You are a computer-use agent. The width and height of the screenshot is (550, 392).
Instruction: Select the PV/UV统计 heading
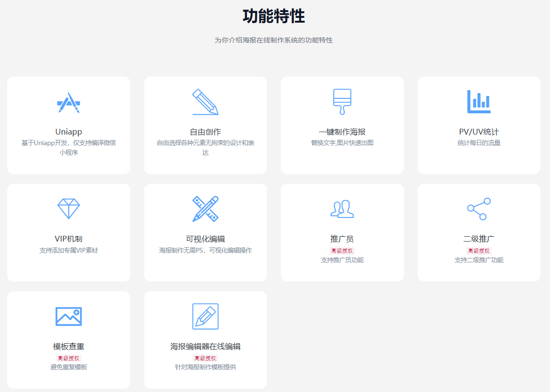(479, 132)
